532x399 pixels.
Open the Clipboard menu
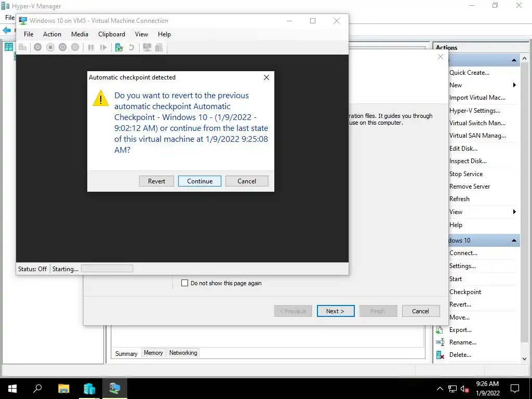click(x=112, y=34)
